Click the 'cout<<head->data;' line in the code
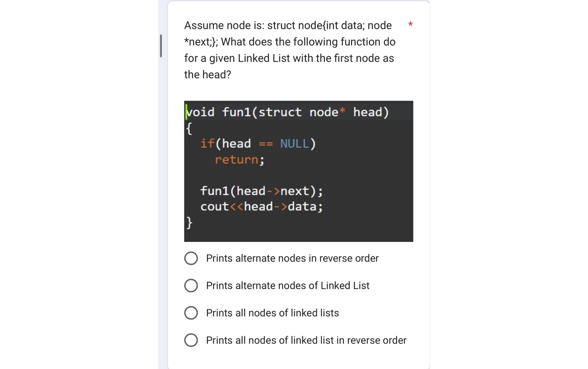The width and height of the screenshot is (588, 369). (x=262, y=206)
